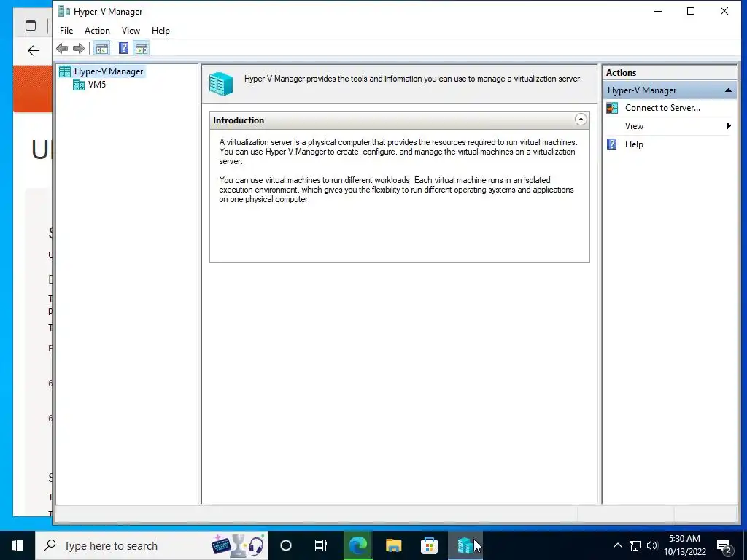This screenshot has height=560, width=747.
Task: Open Help from the Actions pane
Action: [x=634, y=144]
